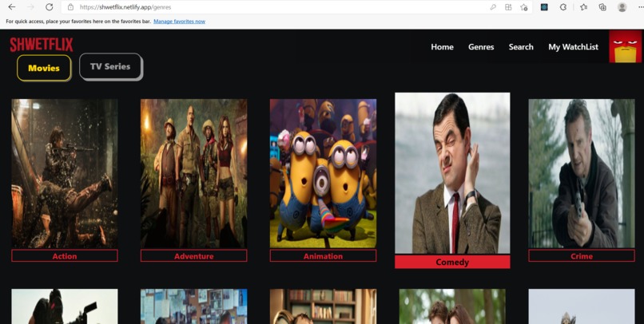Open the extensions puzzle icon
Screen dimensions: 644x324
pyautogui.click(x=563, y=7)
